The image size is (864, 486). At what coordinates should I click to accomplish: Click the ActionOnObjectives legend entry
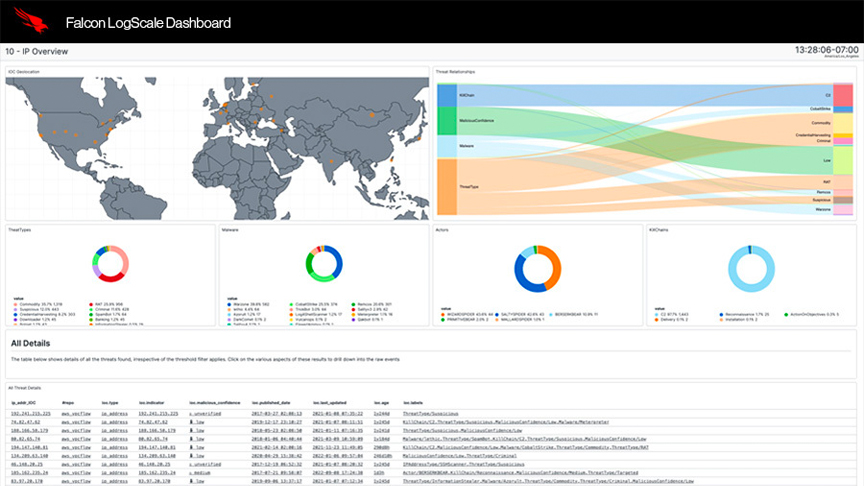[812, 315]
